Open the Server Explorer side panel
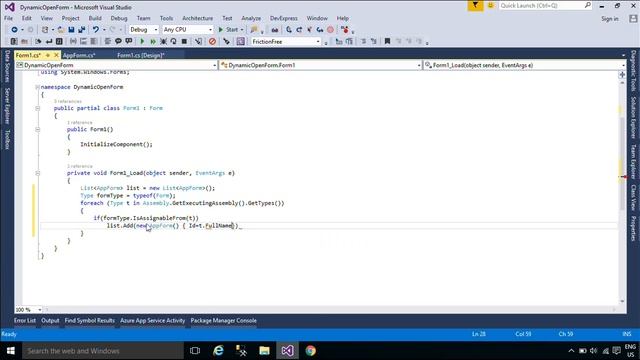This screenshot has height=360, width=640. point(7,106)
